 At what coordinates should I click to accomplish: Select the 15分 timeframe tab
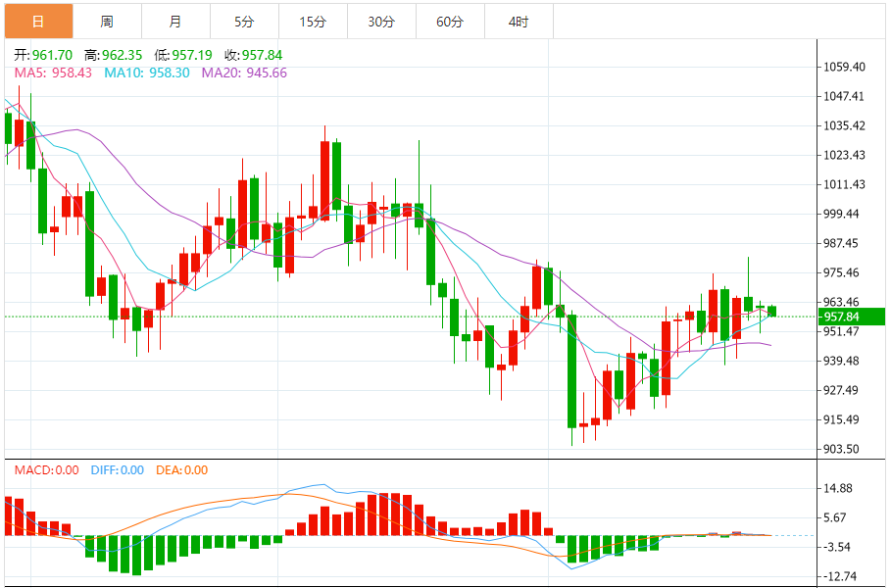(x=313, y=21)
